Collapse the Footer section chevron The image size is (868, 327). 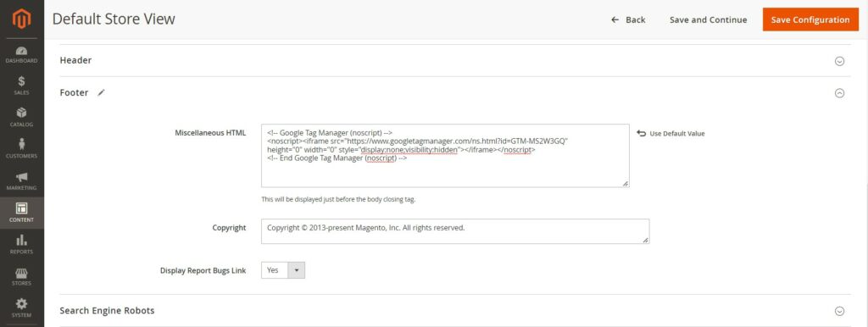click(839, 93)
